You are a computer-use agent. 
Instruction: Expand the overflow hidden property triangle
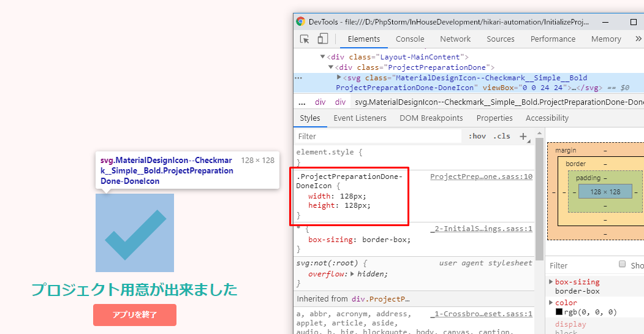coord(352,273)
